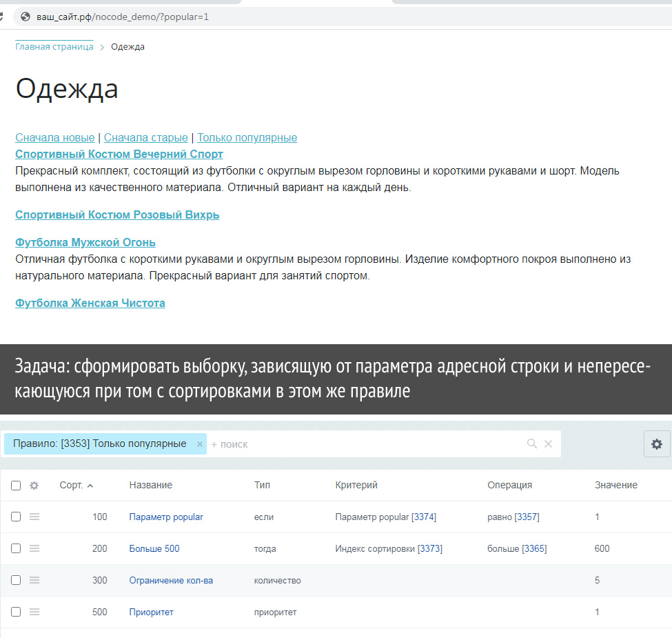Click the site info icon in address bar
This screenshot has width=672, height=638.
(26, 17)
